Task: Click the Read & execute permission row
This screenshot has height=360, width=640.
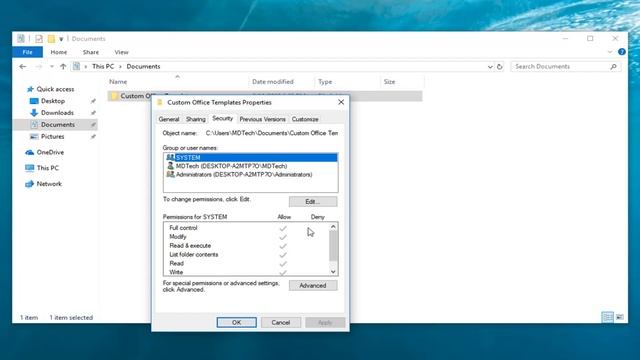Action: coord(247,246)
